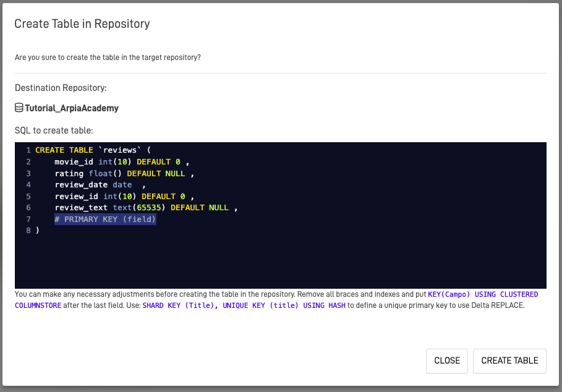
Task: Click the 'Are you sure to create the table' question
Action: point(108,58)
